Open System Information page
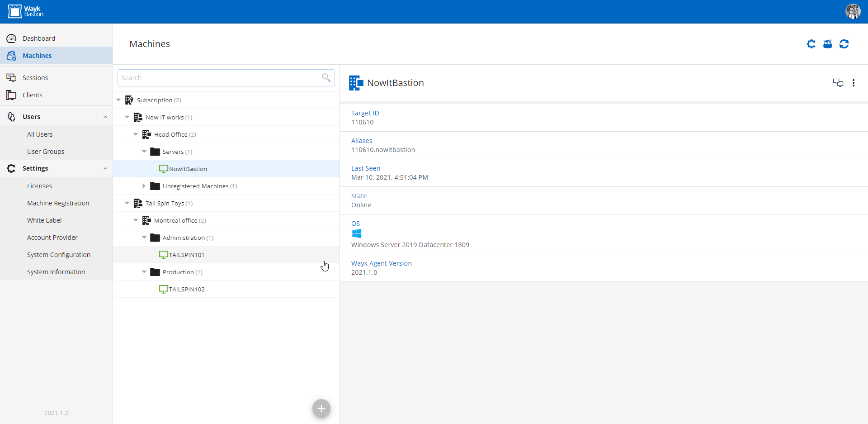 tap(56, 272)
